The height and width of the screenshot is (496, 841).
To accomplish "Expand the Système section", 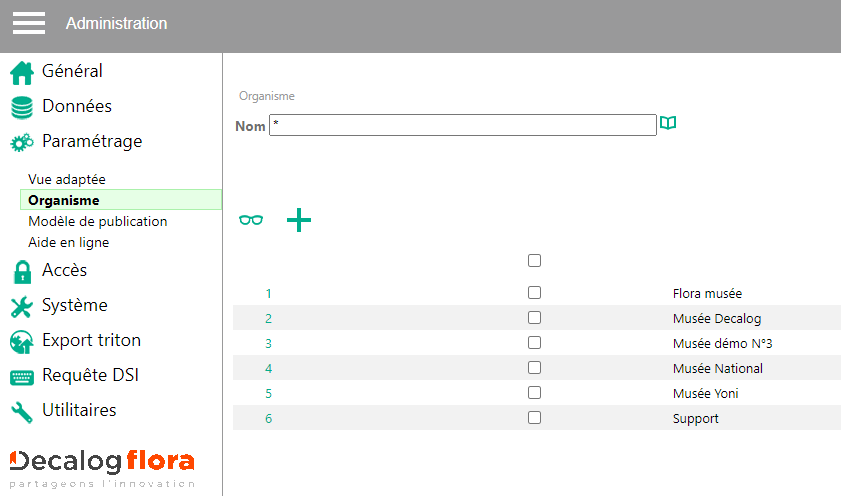I will [x=74, y=306].
